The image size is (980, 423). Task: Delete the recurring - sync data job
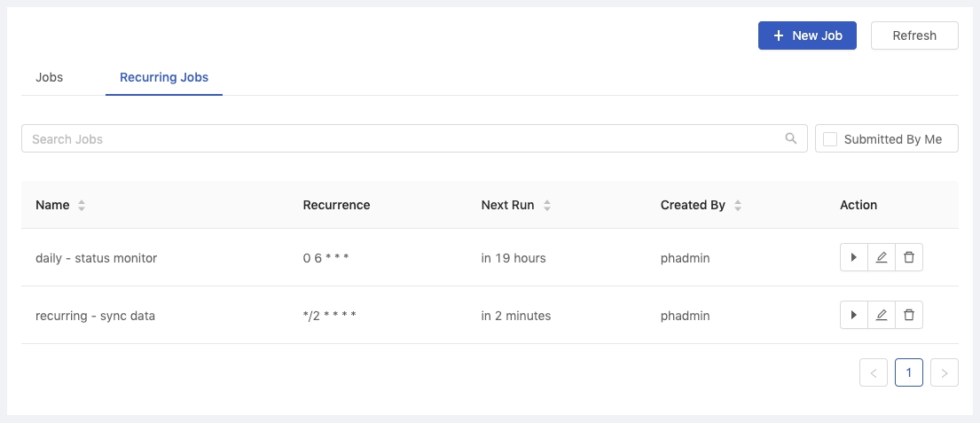909,315
